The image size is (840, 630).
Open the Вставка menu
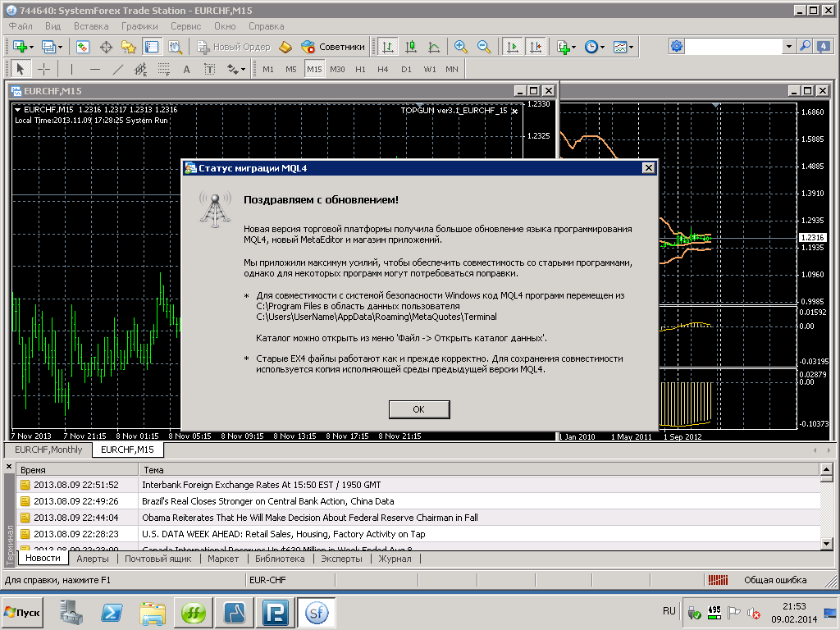[x=91, y=26]
